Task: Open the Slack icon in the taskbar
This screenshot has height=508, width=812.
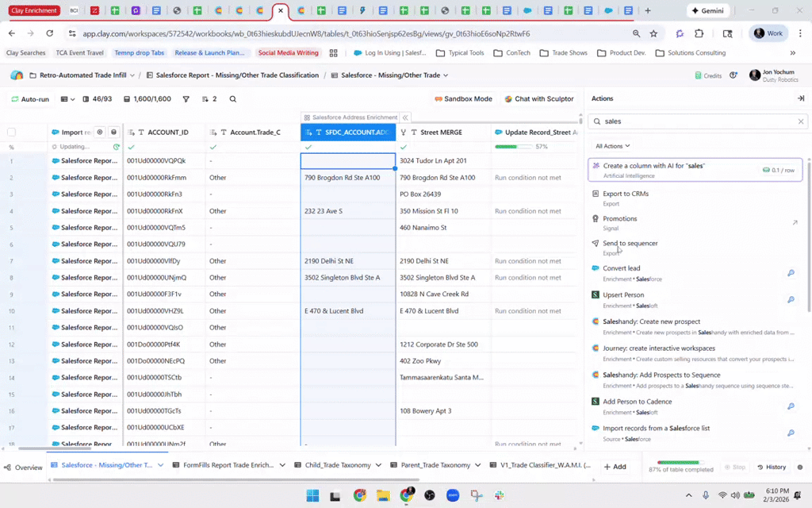Action: [x=500, y=495]
